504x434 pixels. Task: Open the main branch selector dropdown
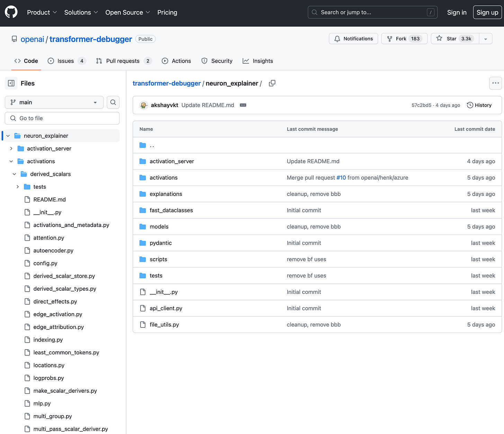[x=54, y=102]
